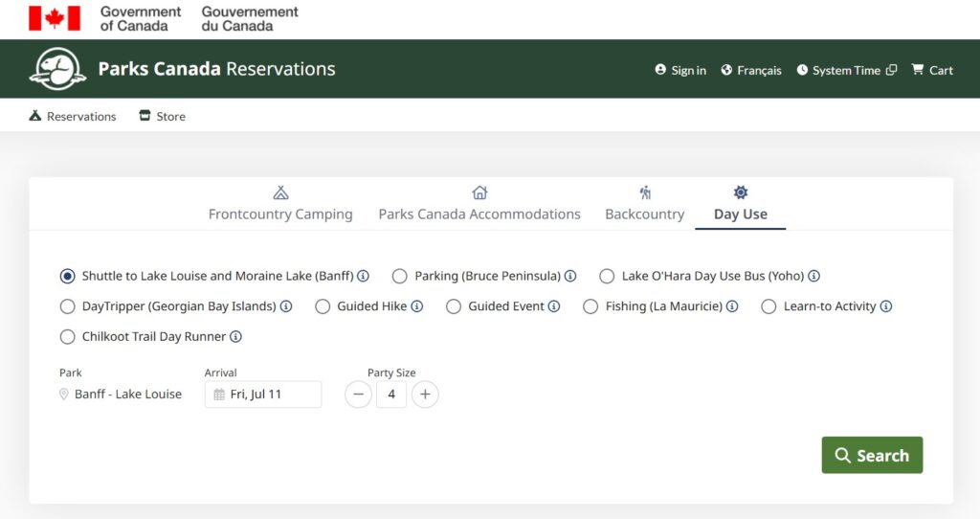Select DayTripper (Georgian Bay Islands) radio
Screen dimensions: 980x519
pos(68,306)
